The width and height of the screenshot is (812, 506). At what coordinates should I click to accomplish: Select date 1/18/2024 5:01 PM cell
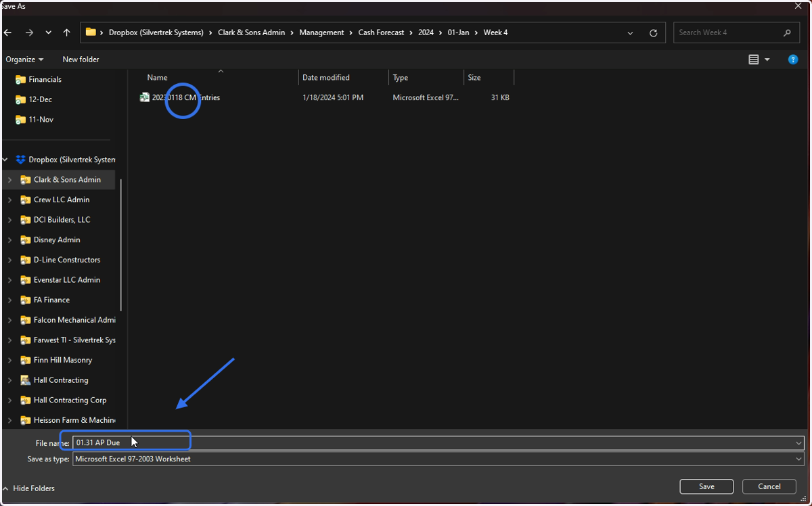point(333,97)
